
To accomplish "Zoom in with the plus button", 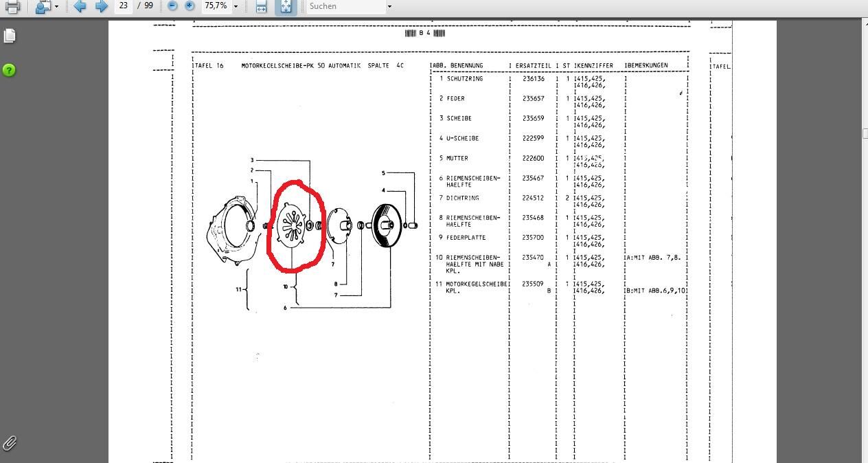I will pos(190,6).
